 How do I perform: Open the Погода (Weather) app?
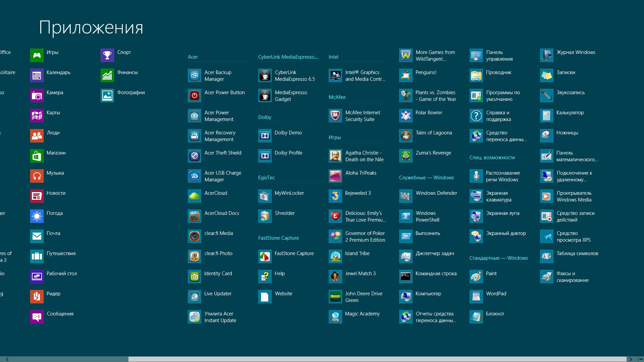tap(37, 216)
